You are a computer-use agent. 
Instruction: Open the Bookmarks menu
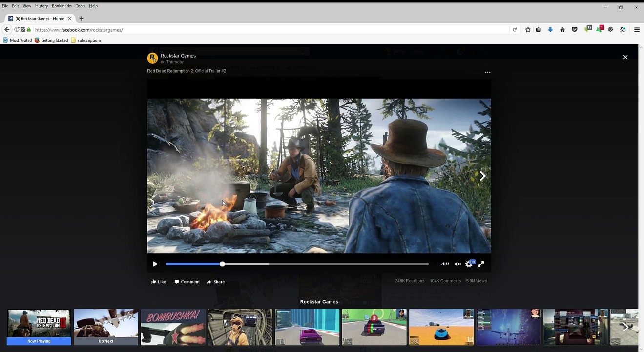click(62, 6)
